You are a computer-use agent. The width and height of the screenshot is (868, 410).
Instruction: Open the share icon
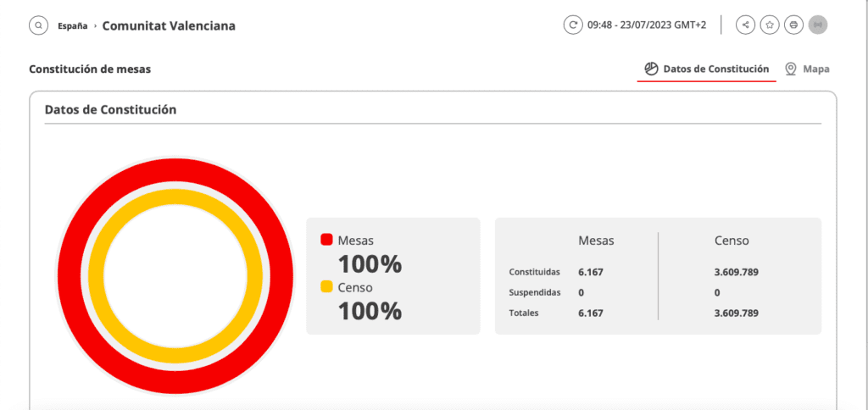745,25
